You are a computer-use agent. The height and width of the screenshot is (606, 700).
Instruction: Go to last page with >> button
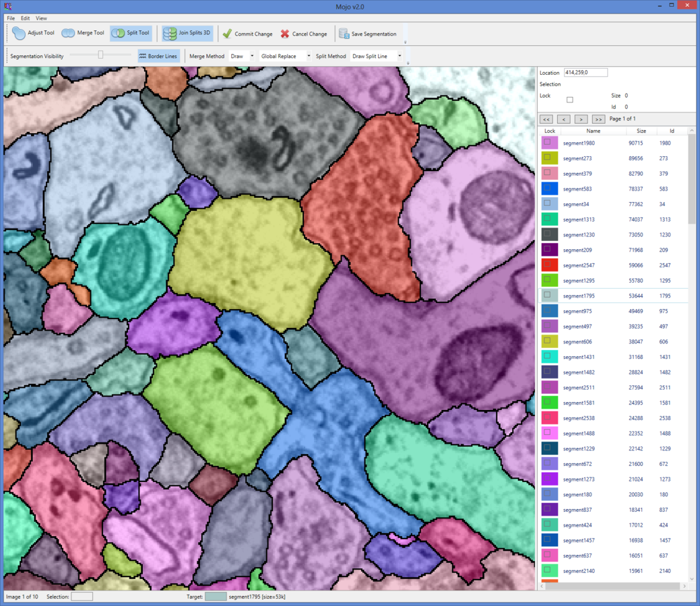[x=598, y=119]
